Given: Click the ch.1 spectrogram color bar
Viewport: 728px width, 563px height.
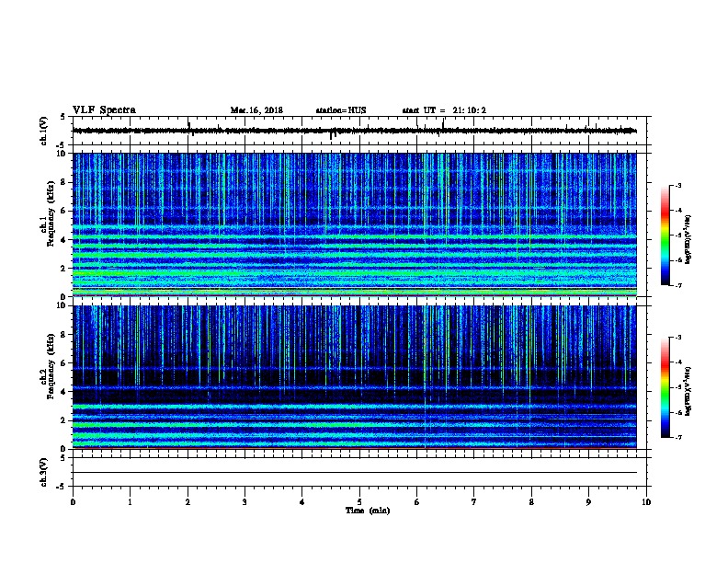Looking at the screenshot, I should coord(665,236).
